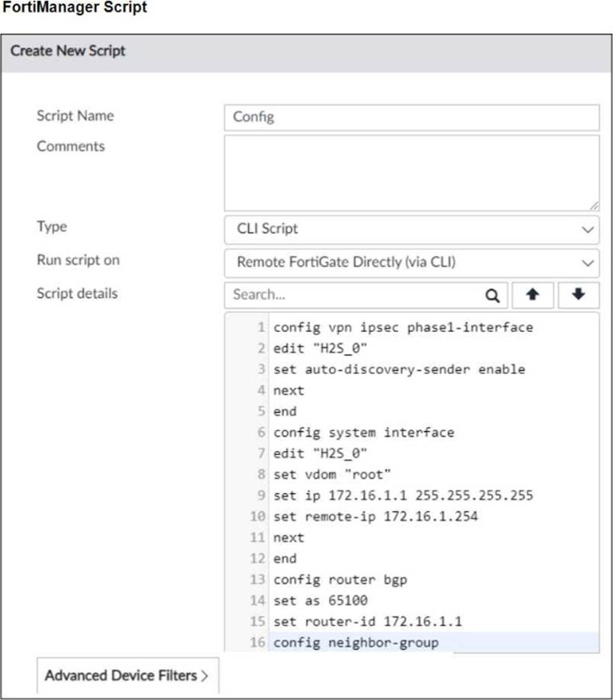Grab the Comments box resize handle

tap(593, 206)
